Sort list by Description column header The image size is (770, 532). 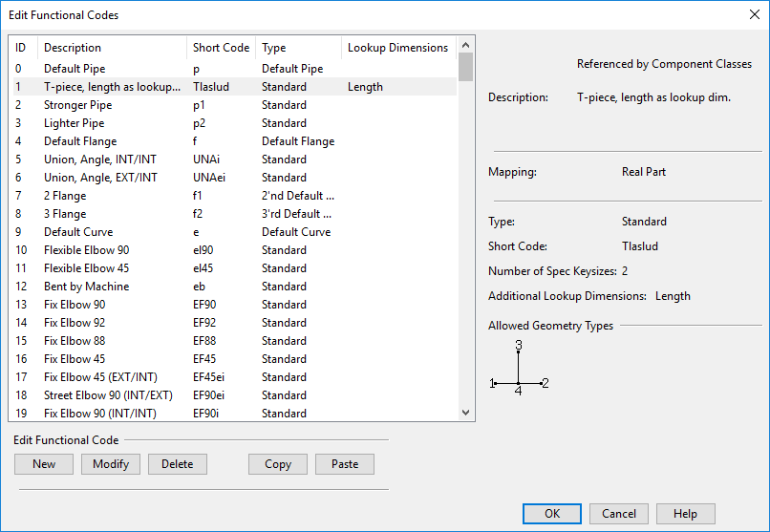pyautogui.click(x=112, y=48)
